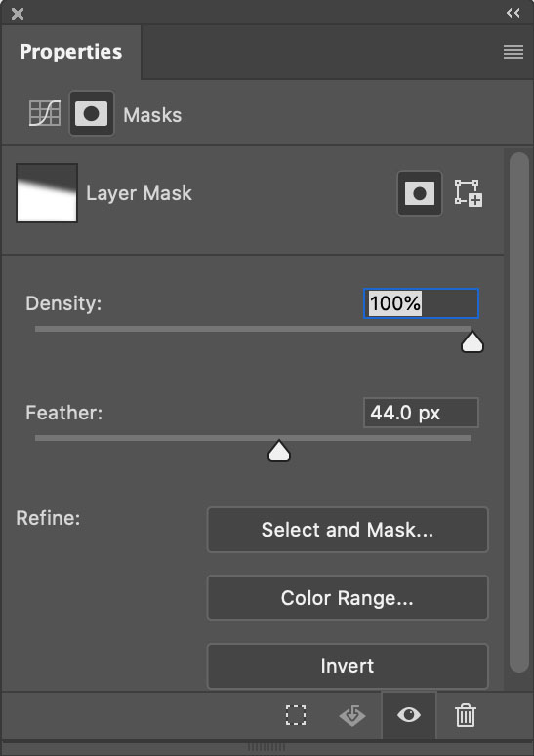Switch to the Properties tab
The height and width of the screenshot is (756, 534).
[x=71, y=52]
